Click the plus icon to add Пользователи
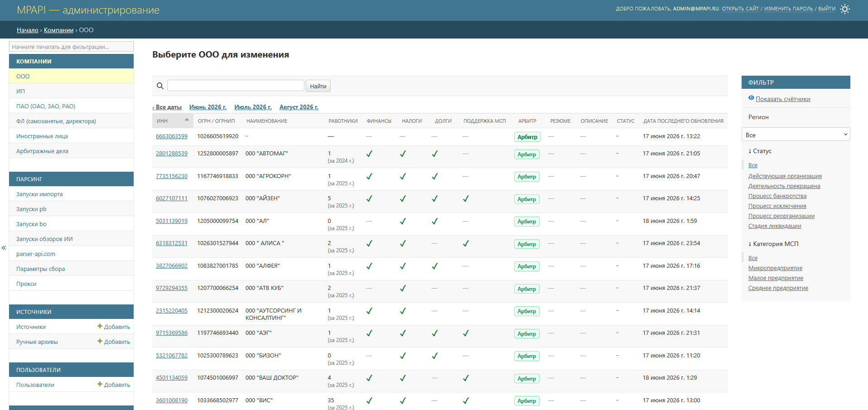Viewport: 868px width, 410px height. click(x=100, y=384)
